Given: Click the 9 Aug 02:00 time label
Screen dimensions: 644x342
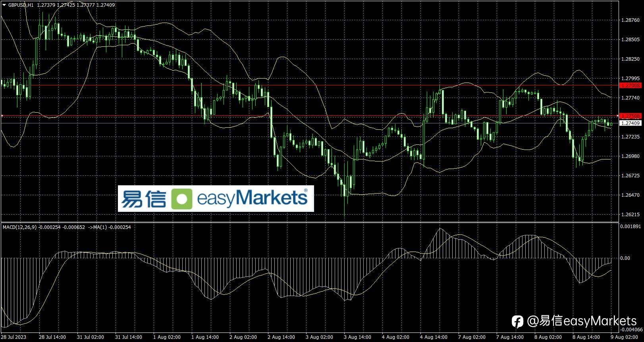Looking at the screenshot, I should 624,337.
